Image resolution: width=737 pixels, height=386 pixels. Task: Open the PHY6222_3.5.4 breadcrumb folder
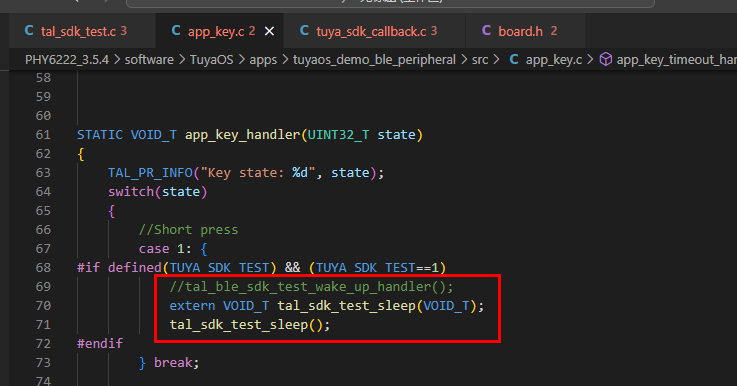(x=67, y=60)
